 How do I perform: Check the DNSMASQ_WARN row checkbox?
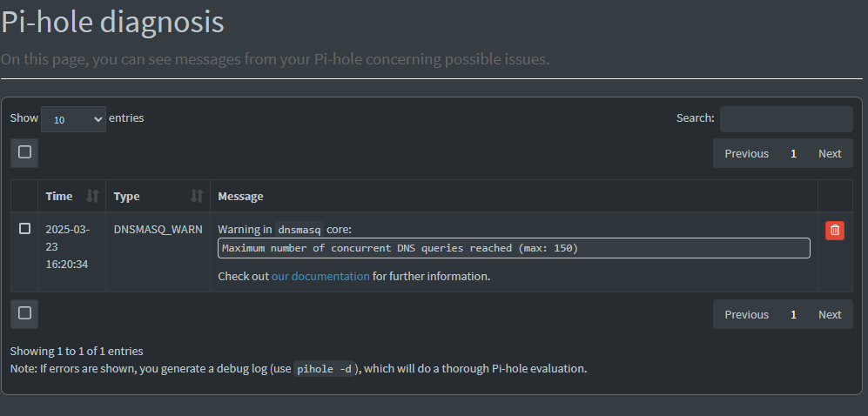(24, 229)
